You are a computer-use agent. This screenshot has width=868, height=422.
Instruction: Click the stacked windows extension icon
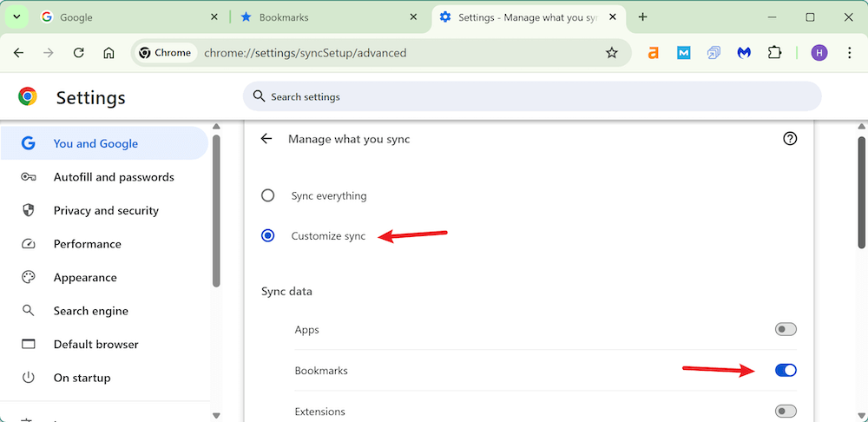[x=713, y=53]
